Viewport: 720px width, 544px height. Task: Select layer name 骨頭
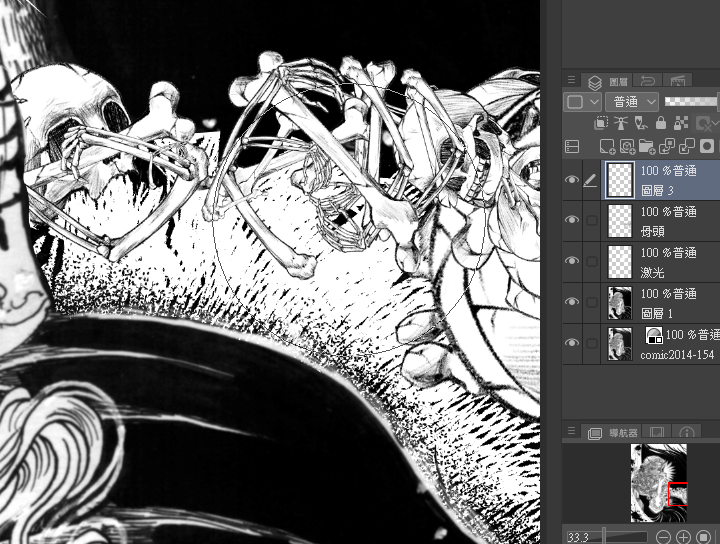point(653,231)
